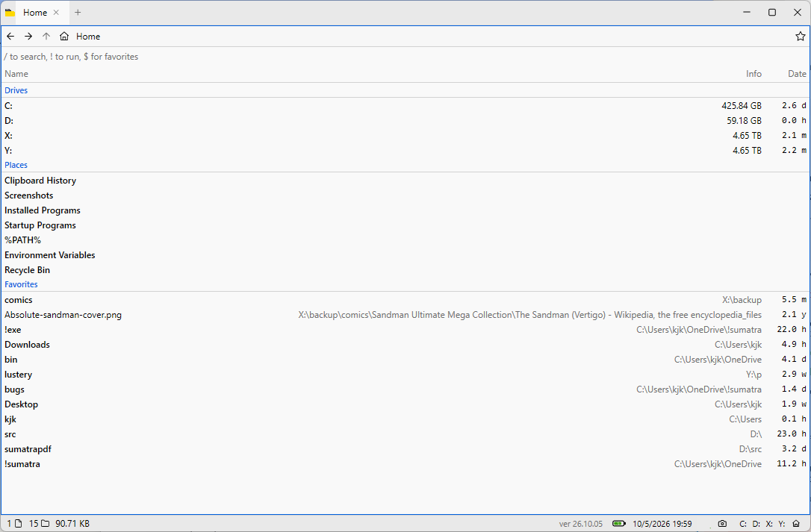
Task: Sort by the Date column header
Action: click(x=797, y=74)
